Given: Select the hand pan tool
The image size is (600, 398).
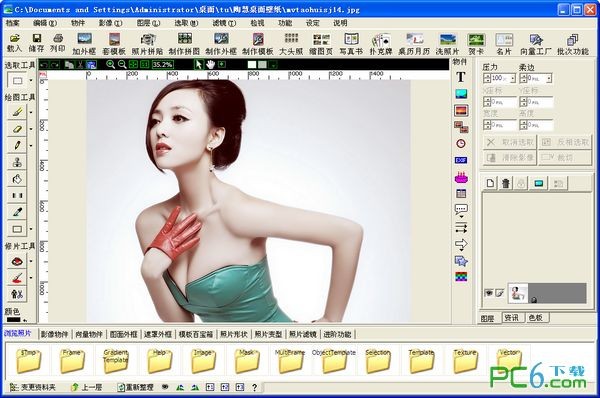Looking at the screenshot, I should click(210, 64).
